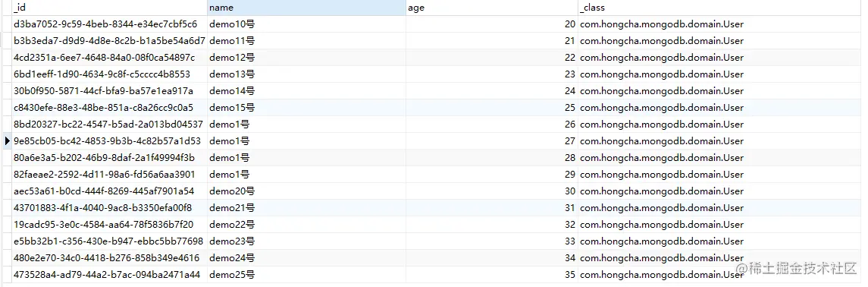Click the age value 23 cell
Screen dimensions: 868x287
tap(491, 74)
